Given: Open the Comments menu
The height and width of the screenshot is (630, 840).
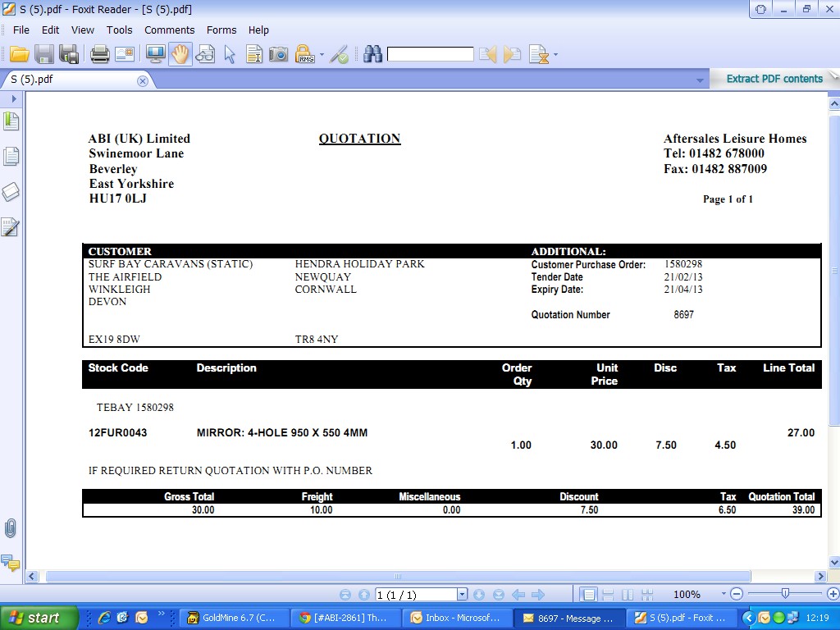Looking at the screenshot, I should coord(169,30).
